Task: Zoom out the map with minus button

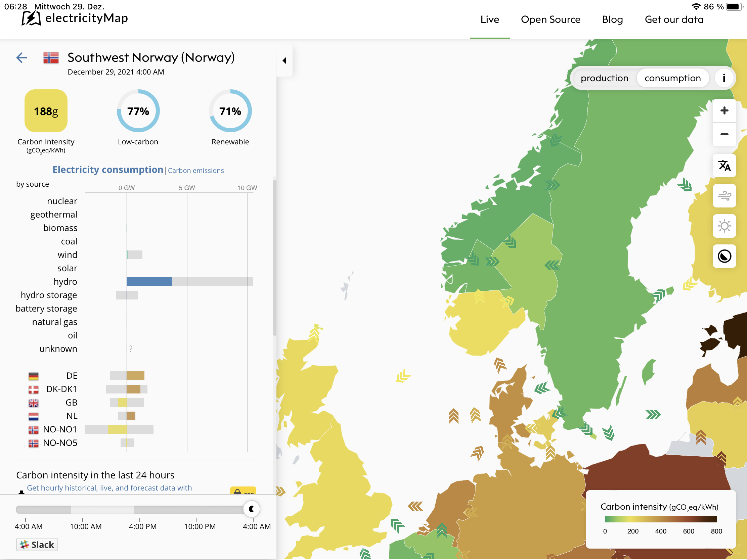Action: (724, 134)
